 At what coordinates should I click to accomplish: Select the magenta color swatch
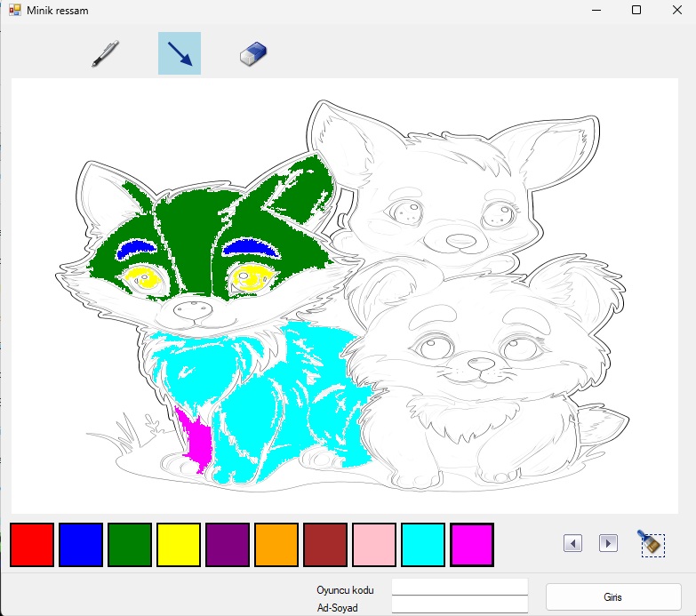[471, 545]
